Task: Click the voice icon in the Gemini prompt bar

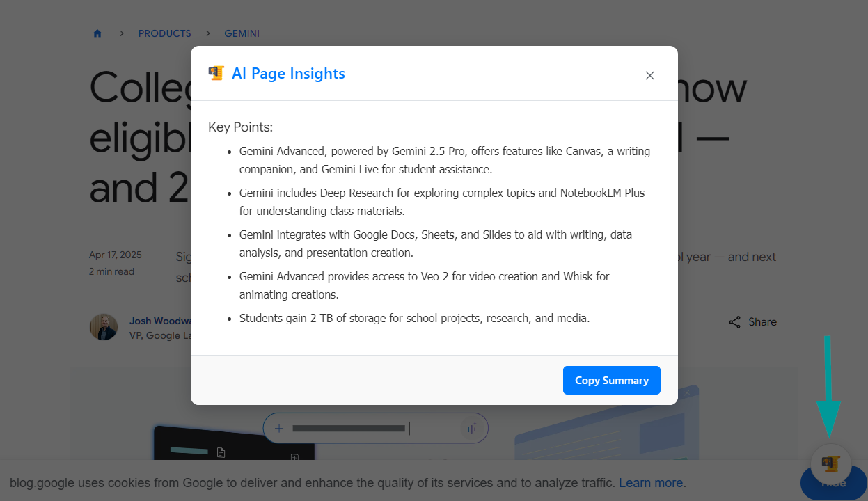Action: tap(472, 429)
